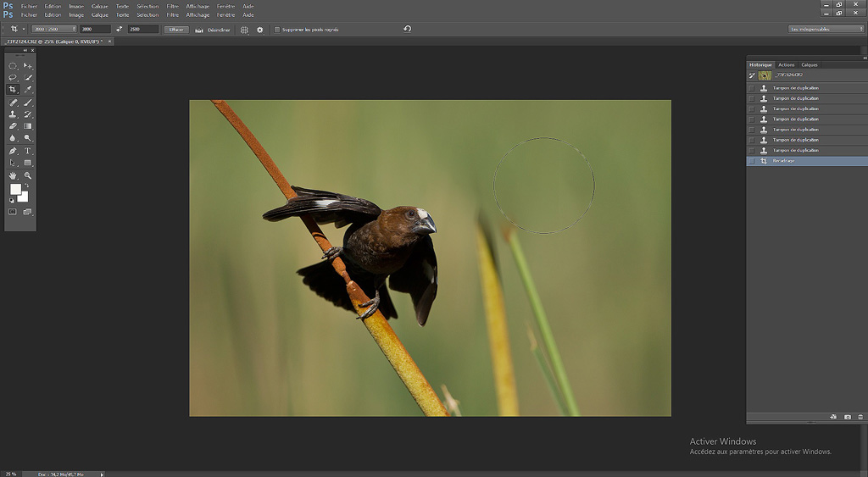Click the Eraser tool

click(x=13, y=126)
